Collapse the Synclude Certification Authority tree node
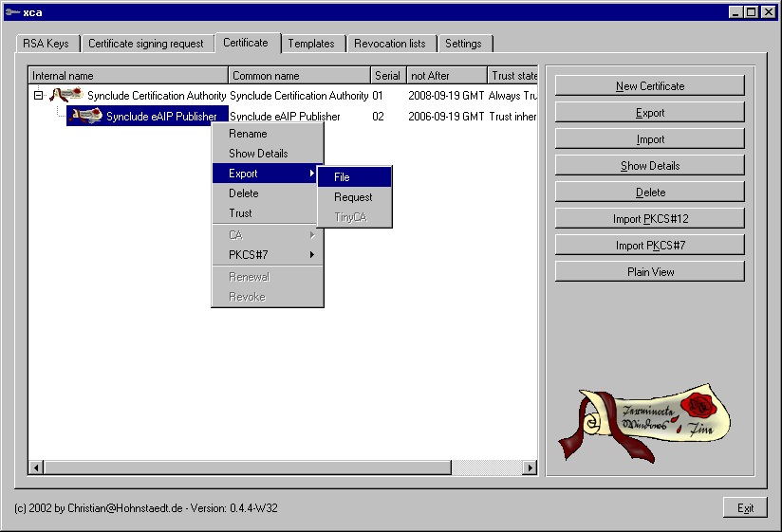 (x=38, y=96)
